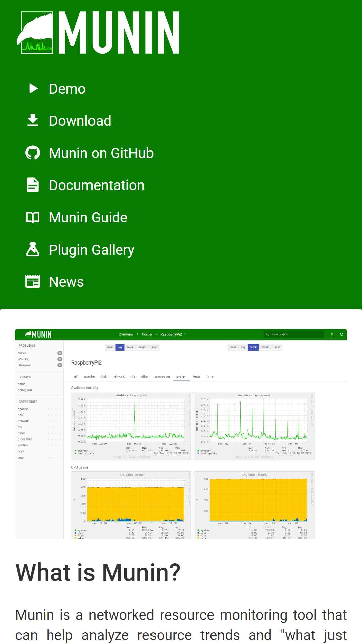Click the Munin raven logo image

pyautogui.click(x=98, y=33)
